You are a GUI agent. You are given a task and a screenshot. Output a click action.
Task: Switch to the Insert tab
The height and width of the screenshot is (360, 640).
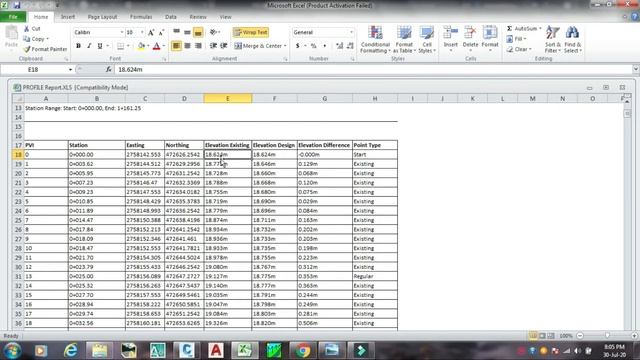pos(68,17)
